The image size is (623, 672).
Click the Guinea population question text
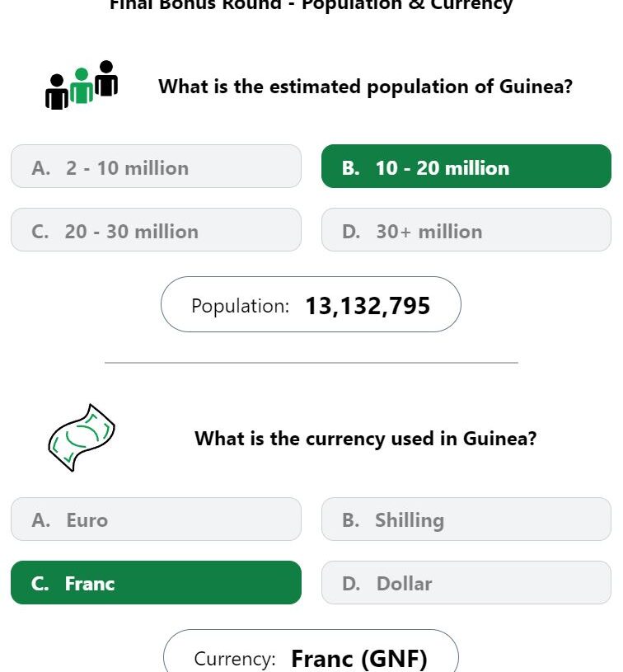tap(366, 87)
